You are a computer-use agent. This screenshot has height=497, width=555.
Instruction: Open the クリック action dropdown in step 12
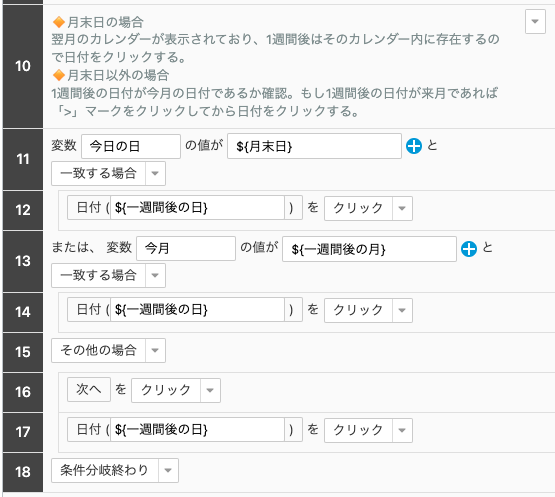402,208
